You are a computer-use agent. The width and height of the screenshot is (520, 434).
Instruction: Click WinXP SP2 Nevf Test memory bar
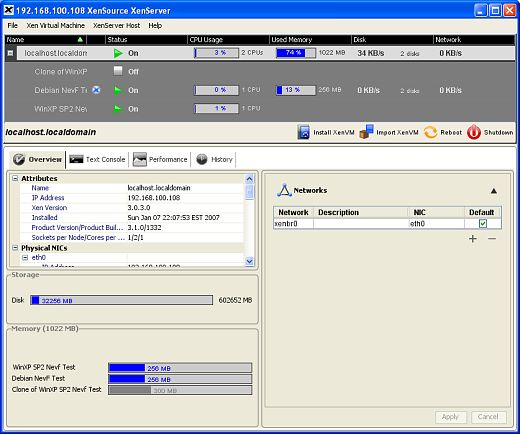[180, 368]
